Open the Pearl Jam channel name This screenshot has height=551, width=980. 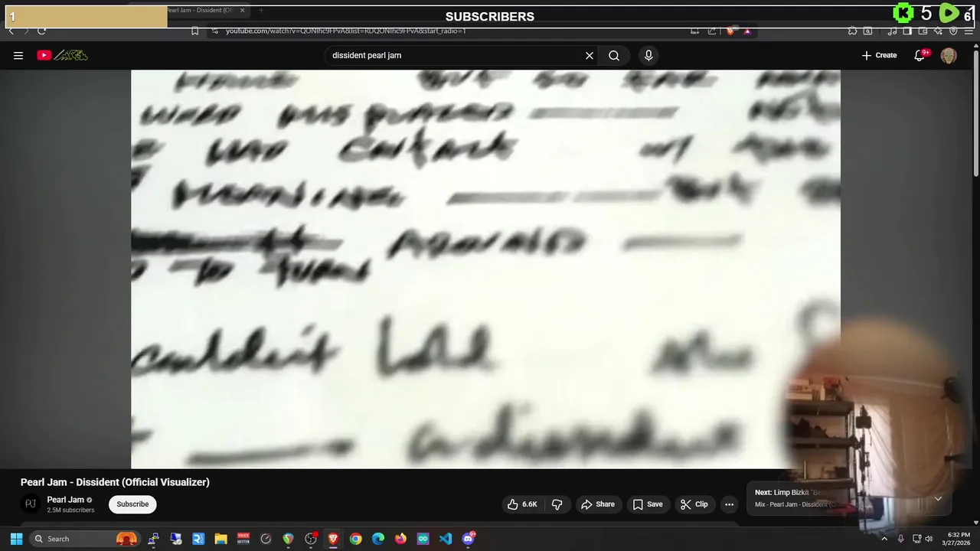(x=66, y=500)
